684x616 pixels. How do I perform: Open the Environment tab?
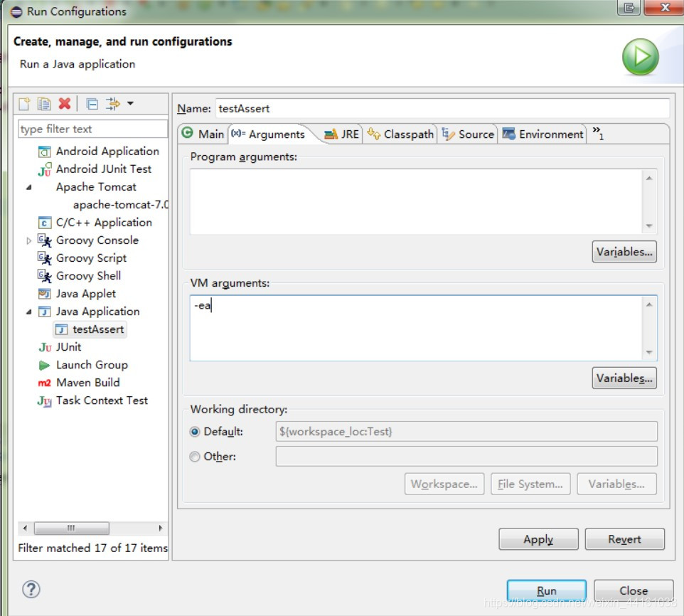[x=543, y=134]
